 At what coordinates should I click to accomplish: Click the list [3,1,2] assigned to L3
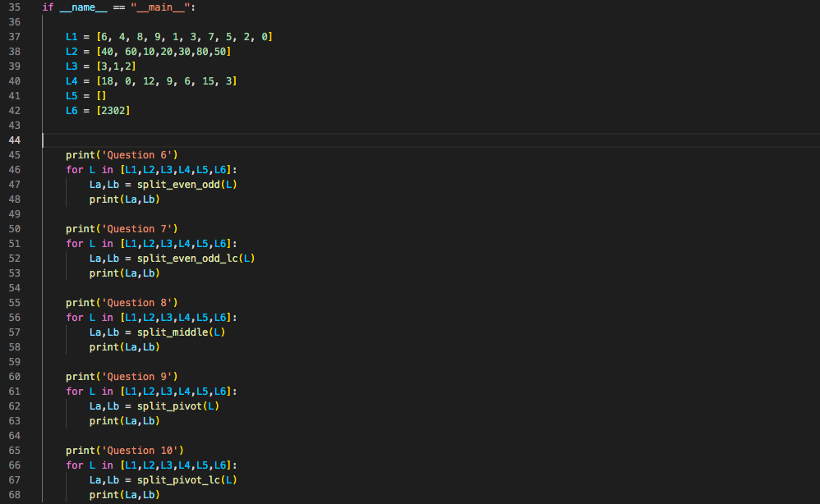click(114, 66)
